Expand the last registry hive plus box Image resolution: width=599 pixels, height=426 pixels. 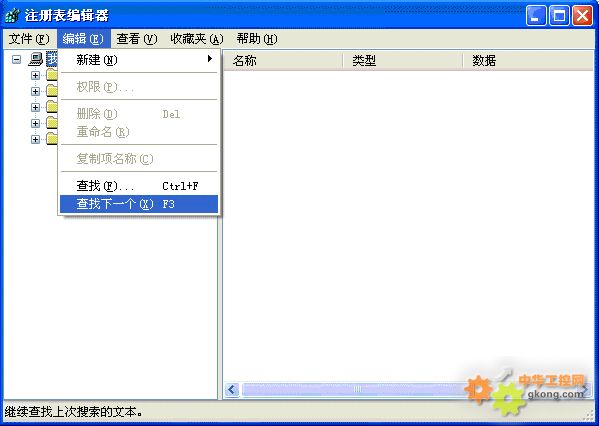point(35,139)
